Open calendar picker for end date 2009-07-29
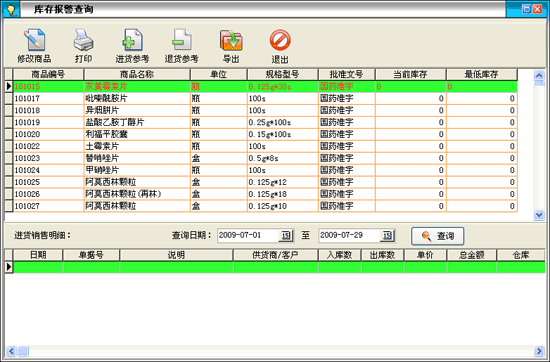The image size is (550, 362). coord(387,235)
